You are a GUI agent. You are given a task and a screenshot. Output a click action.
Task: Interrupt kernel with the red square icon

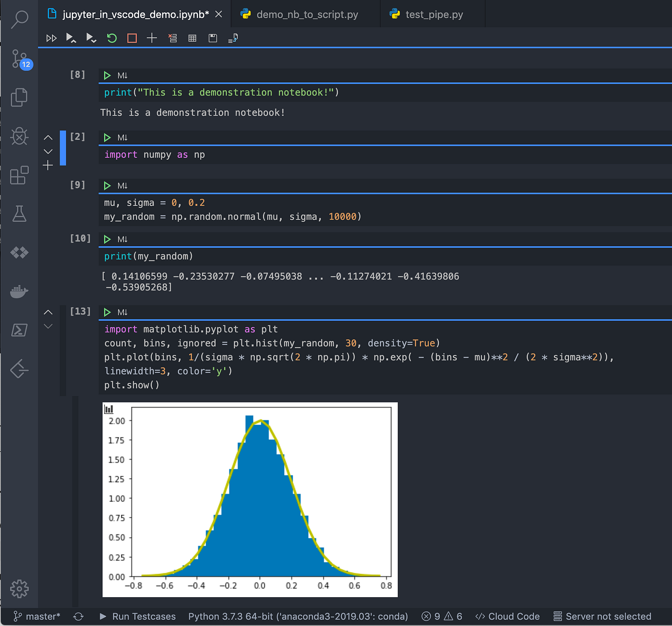coord(132,38)
